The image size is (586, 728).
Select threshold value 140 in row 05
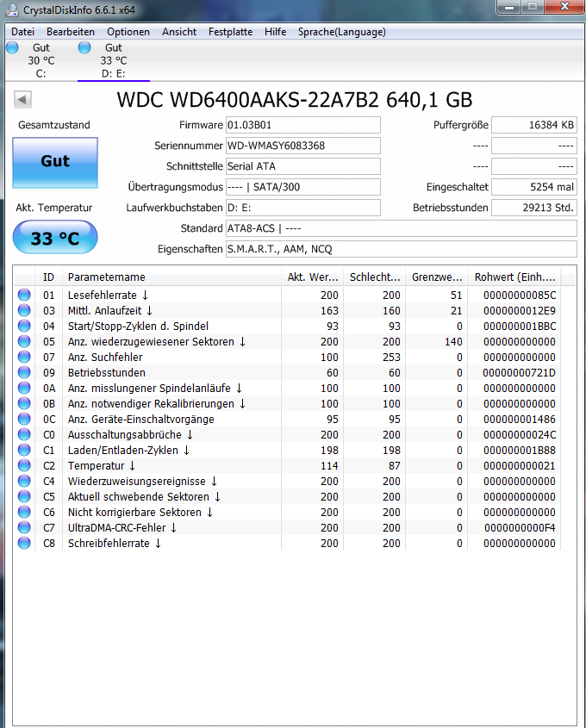[453, 342]
